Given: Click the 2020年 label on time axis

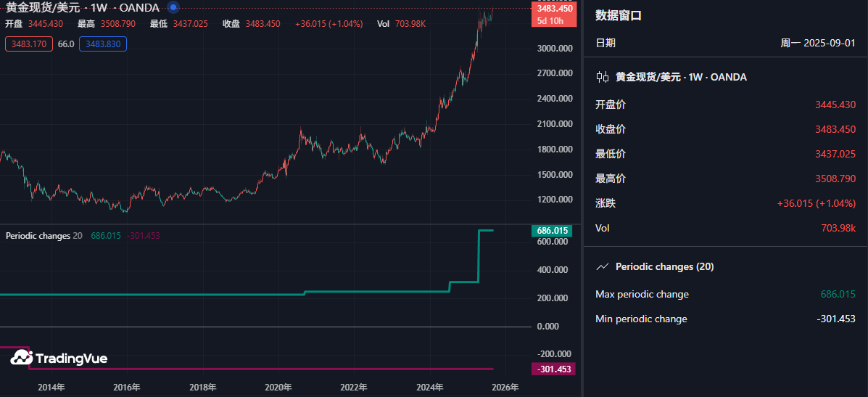Looking at the screenshot, I should pyautogui.click(x=278, y=388).
